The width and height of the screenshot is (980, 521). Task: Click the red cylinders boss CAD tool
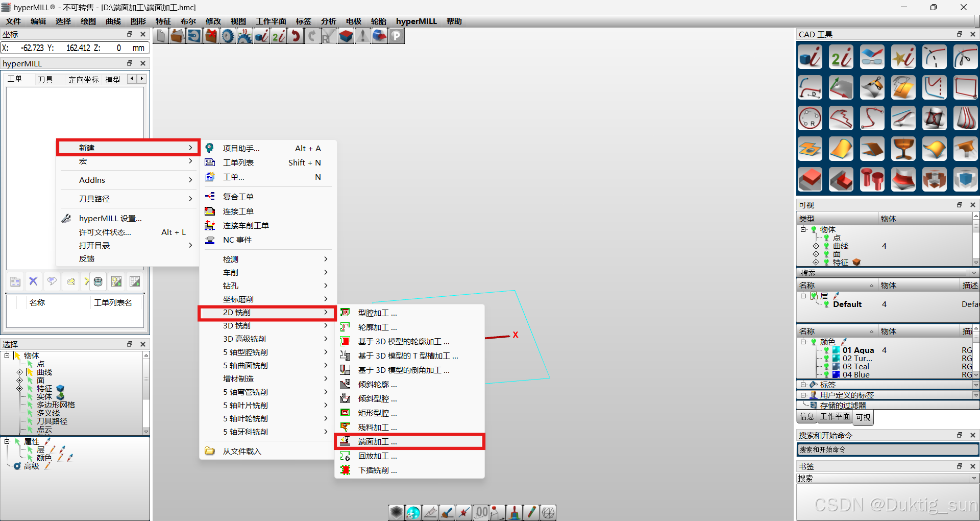click(872, 180)
